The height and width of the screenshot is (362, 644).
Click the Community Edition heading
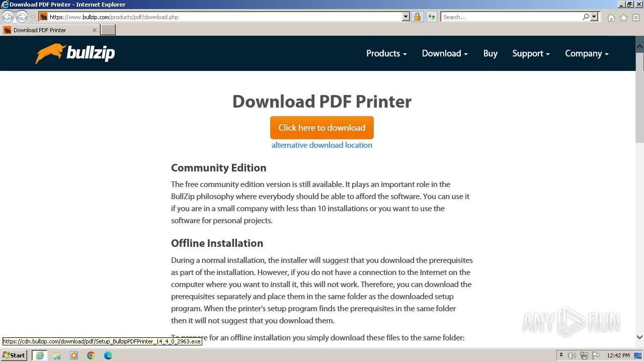click(218, 168)
